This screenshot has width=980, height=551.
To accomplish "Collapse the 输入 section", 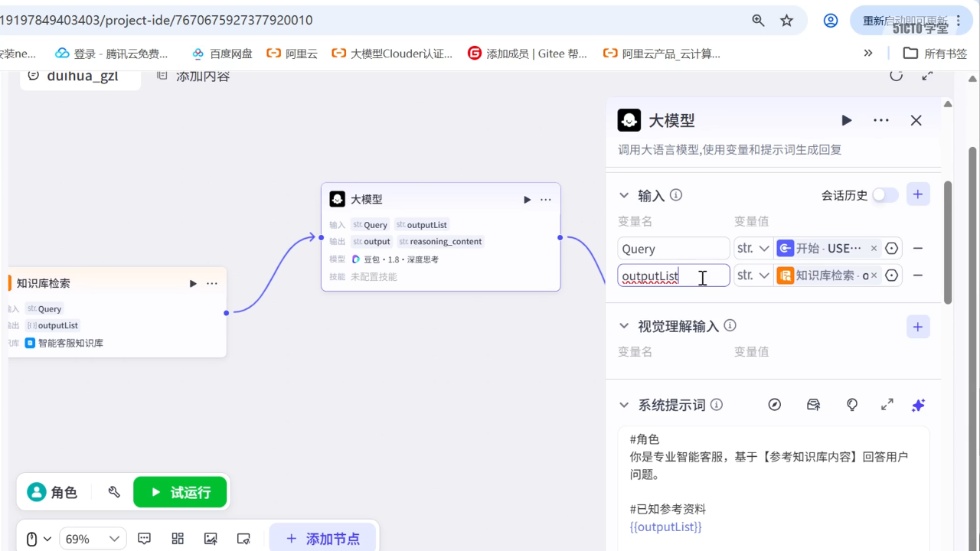I will click(624, 196).
